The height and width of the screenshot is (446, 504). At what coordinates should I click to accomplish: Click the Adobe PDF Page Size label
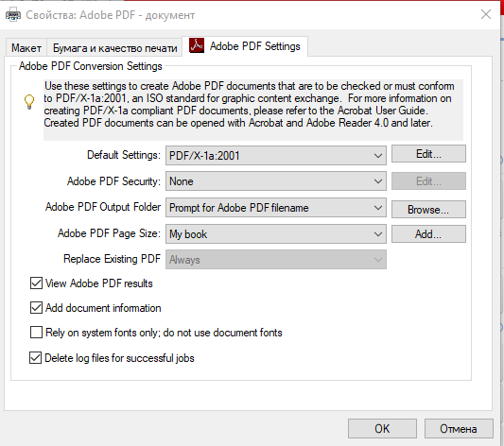[109, 233]
